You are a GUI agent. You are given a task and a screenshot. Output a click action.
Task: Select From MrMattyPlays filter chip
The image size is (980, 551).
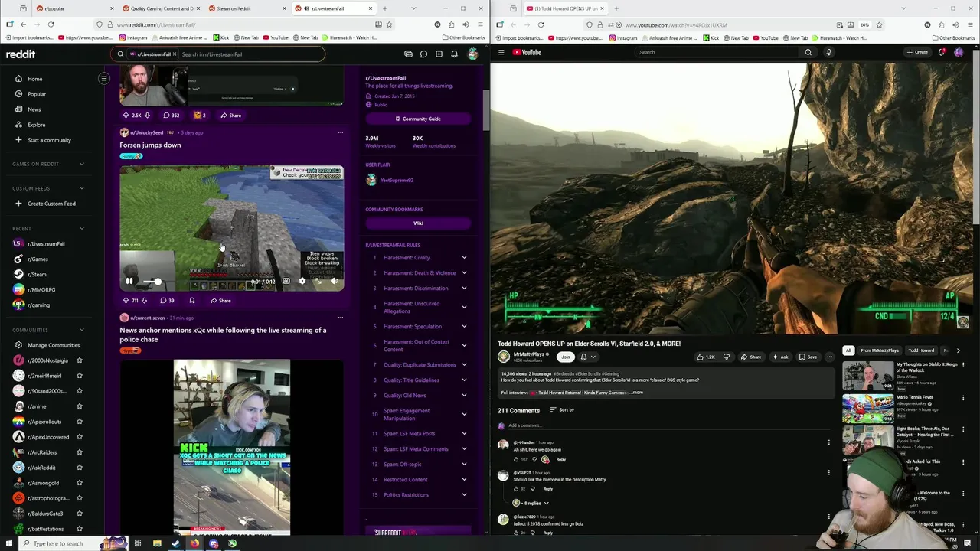pyautogui.click(x=880, y=350)
